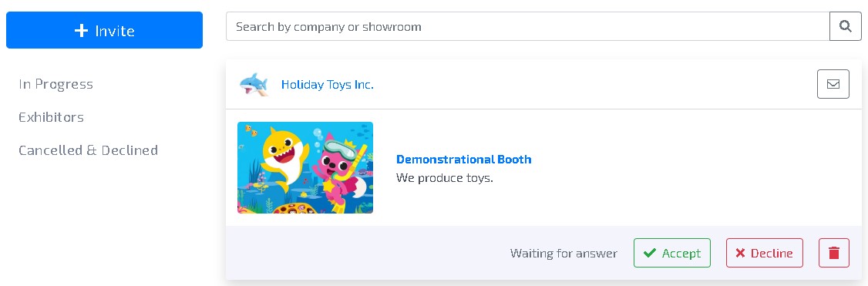This screenshot has height=286, width=868.
Task: Open the In Progress section
Action: pyautogui.click(x=56, y=84)
